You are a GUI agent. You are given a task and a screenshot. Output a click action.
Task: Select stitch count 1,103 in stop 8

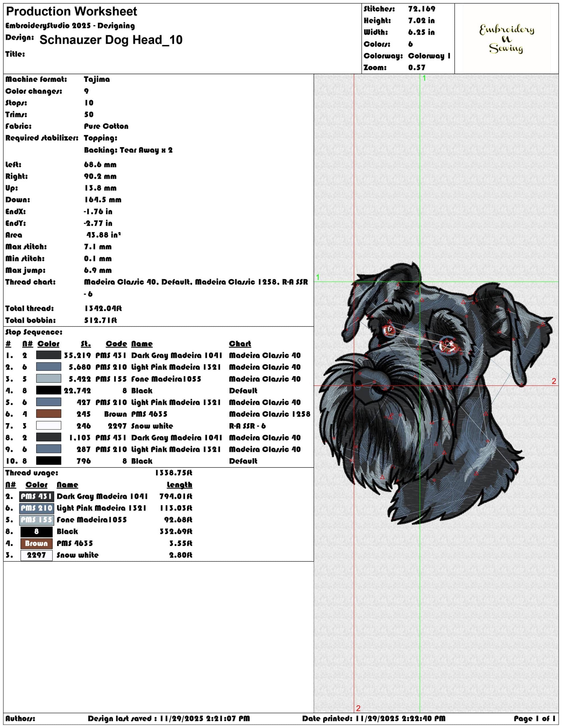[x=80, y=438]
